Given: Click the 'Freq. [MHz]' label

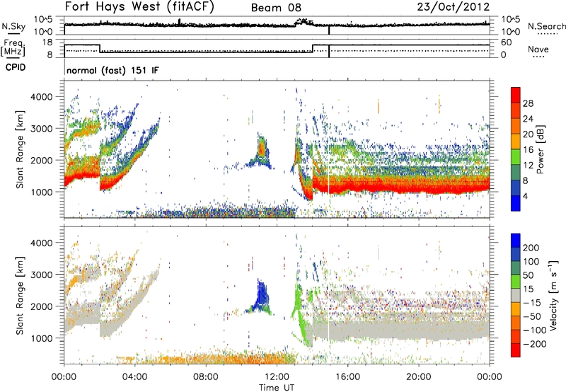Looking at the screenshot, I should [13, 47].
